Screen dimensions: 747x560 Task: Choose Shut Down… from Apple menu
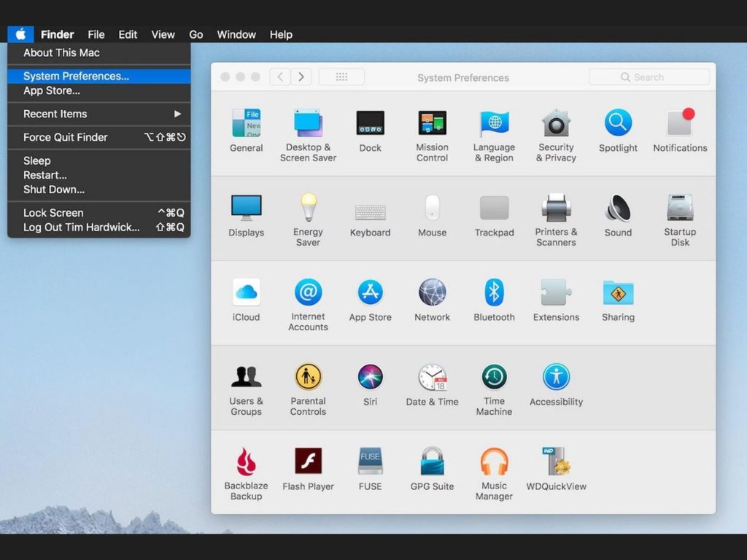pos(99,189)
